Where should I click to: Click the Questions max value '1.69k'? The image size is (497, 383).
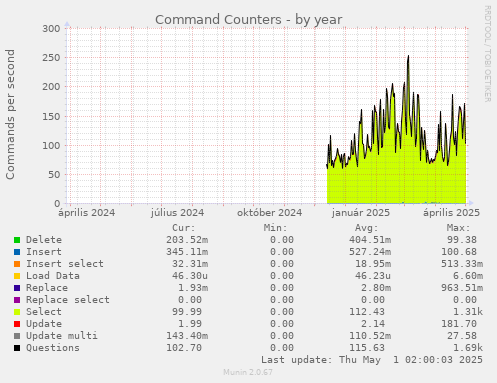[x=468, y=348]
